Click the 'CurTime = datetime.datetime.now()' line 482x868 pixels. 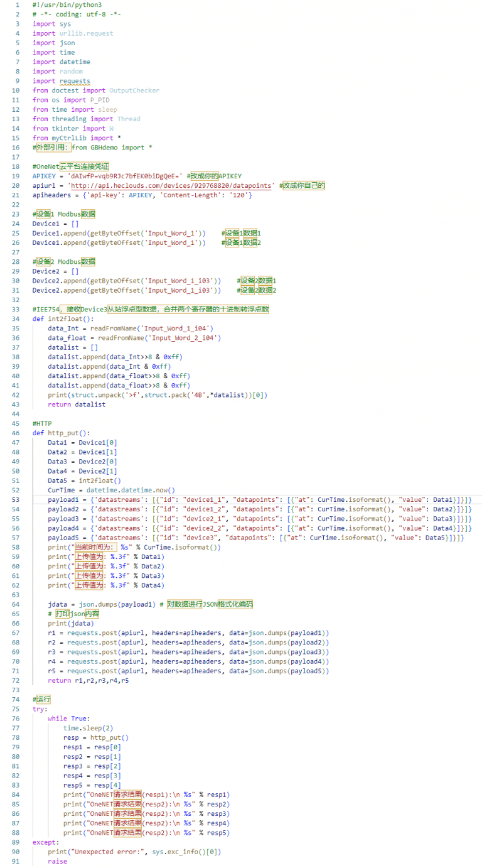[111, 491]
